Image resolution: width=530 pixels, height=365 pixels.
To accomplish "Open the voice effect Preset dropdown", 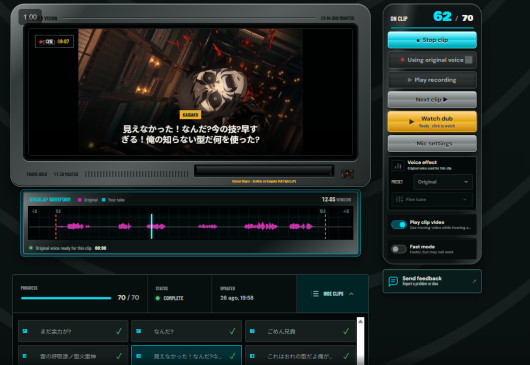I will pyautogui.click(x=443, y=182).
